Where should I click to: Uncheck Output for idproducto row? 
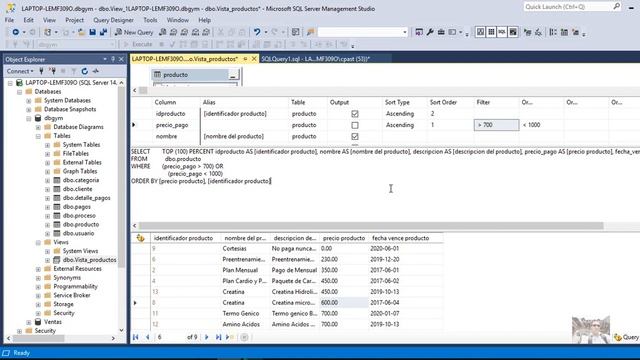click(x=355, y=114)
